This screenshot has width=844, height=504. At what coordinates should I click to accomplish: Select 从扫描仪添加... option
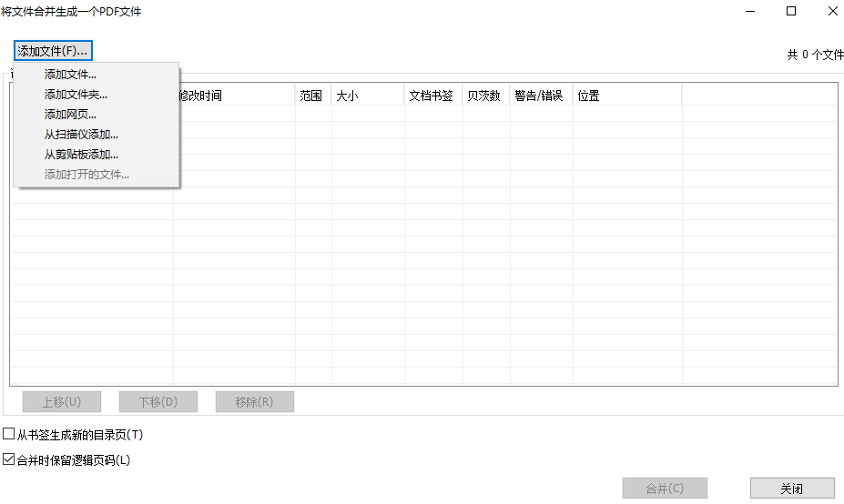point(81,135)
